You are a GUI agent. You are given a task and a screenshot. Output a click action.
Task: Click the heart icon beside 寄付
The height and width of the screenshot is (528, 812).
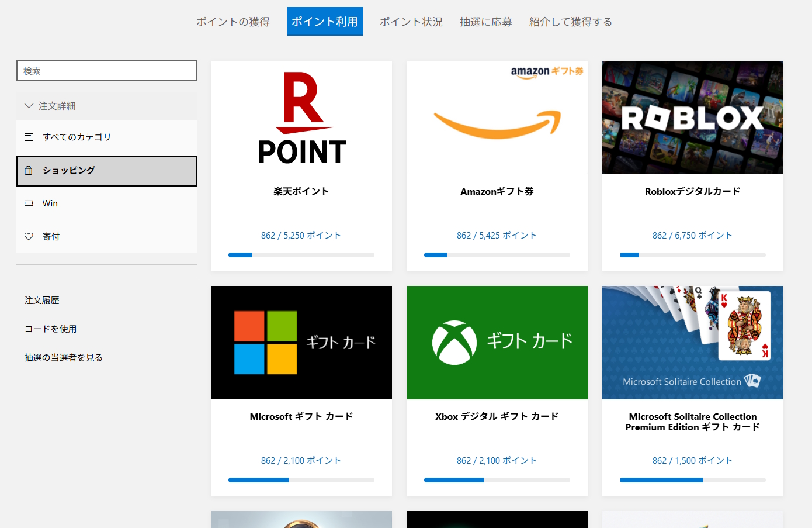click(29, 237)
